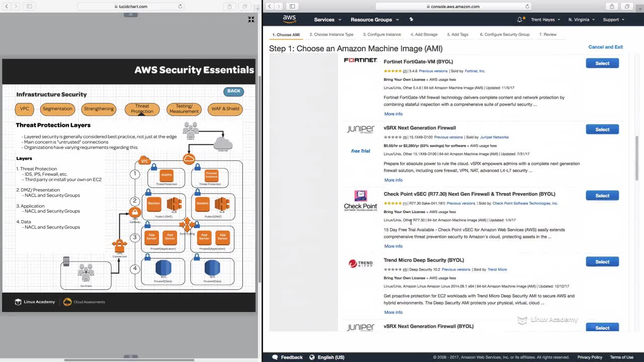Open More info for Trend Micro Deep Security

(393, 312)
